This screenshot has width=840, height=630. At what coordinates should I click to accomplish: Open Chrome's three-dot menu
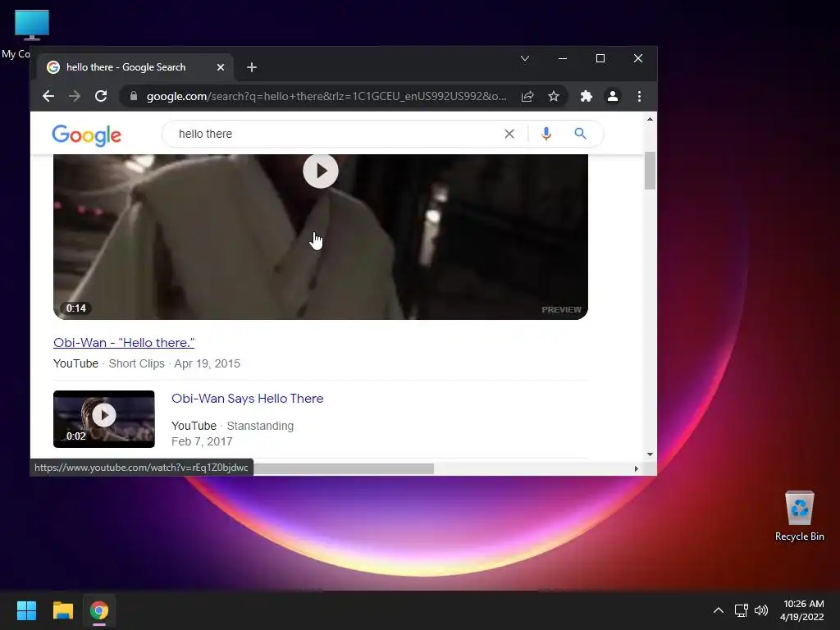(x=639, y=97)
